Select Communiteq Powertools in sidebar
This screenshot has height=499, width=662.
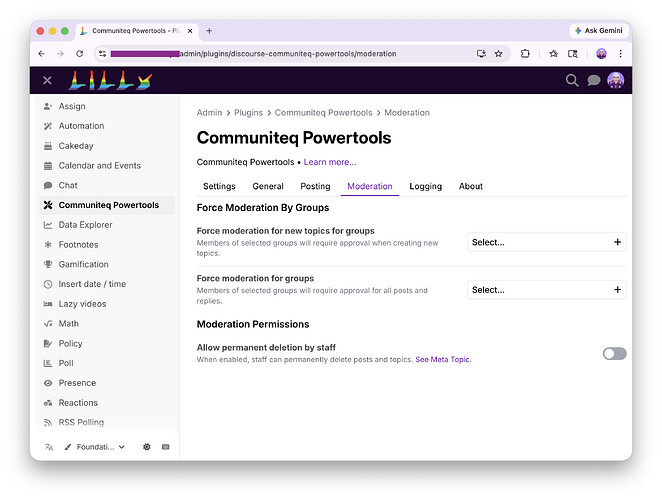click(x=107, y=205)
